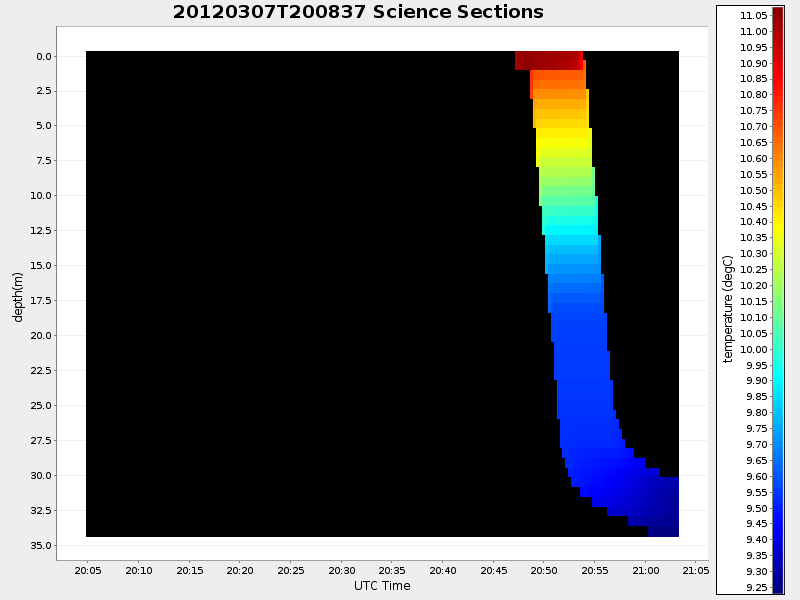Click colorbar value 9.40
The image size is (800, 600).
click(x=757, y=540)
